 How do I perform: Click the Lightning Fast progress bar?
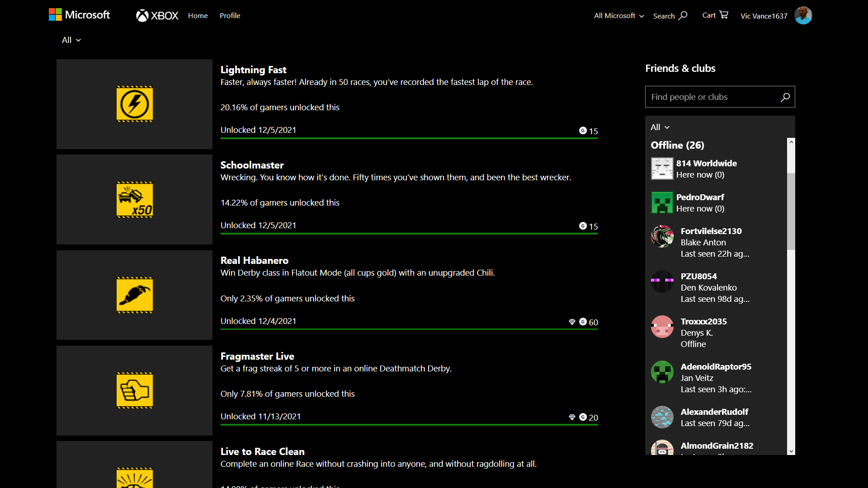click(409, 138)
